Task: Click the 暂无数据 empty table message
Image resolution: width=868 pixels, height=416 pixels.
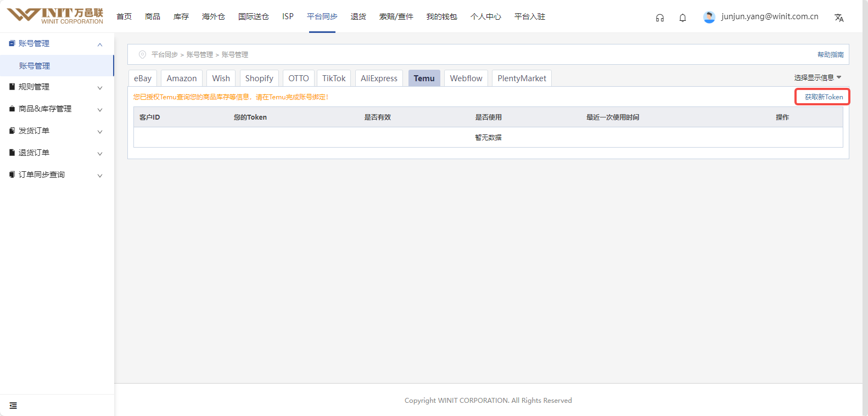Action: pyautogui.click(x=489, y=137)
